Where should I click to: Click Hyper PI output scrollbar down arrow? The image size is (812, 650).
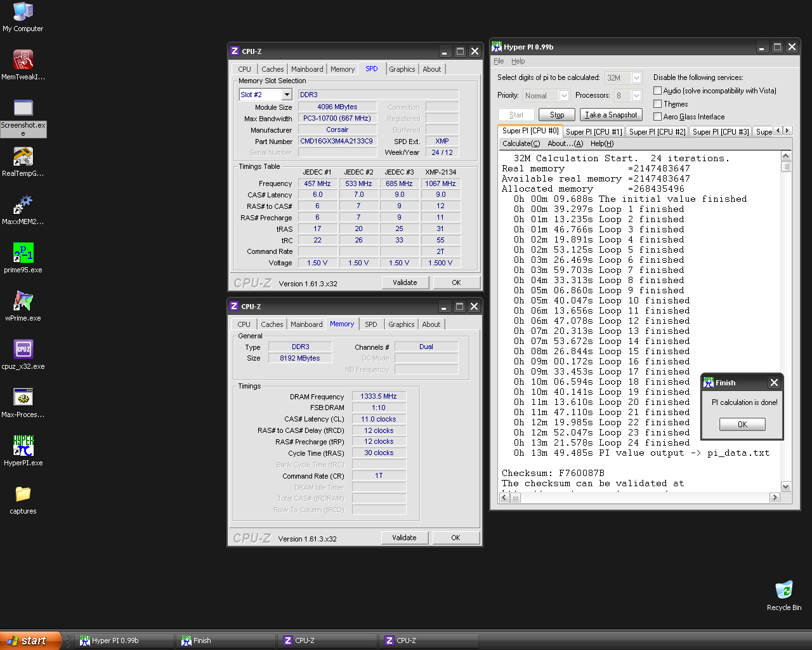click(786, 487)
